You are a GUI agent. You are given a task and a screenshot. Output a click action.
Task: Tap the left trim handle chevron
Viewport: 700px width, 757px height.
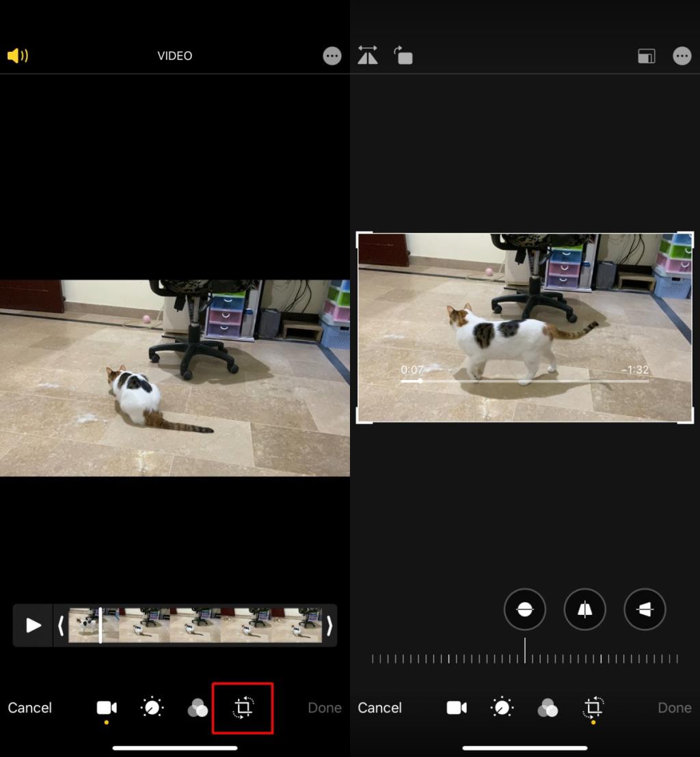coord(62,625)
